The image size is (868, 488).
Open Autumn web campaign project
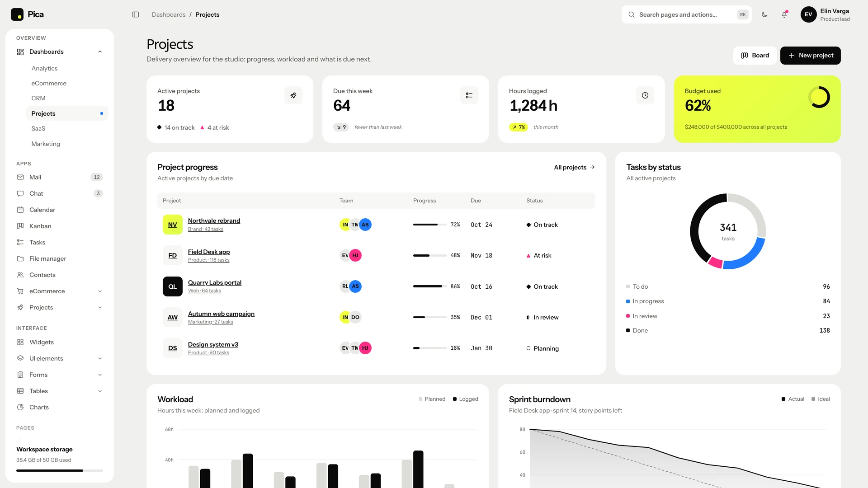pos(221,314)
